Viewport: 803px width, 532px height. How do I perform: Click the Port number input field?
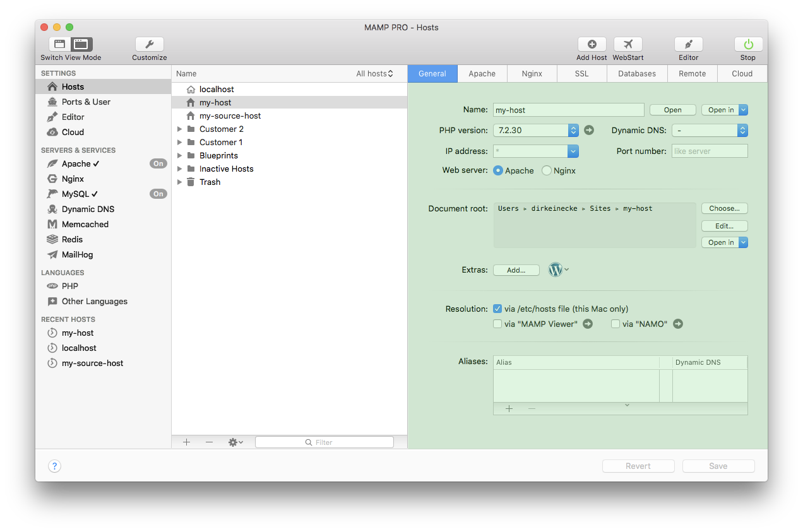710,151
